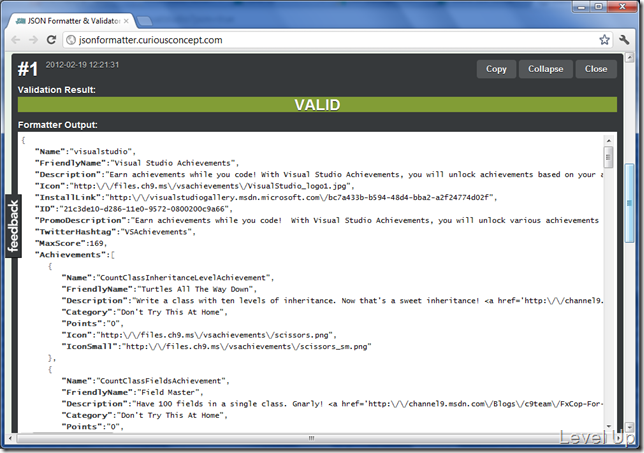
Task: Click the formatter output scrollbar down arrow
Action: coord(609,426)
